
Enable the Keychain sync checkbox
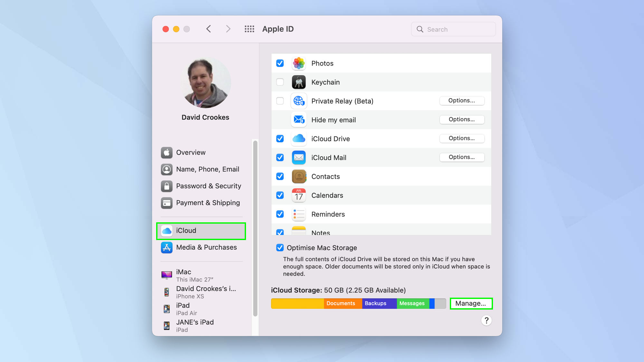pyautogui.click(x=280, y=82)
